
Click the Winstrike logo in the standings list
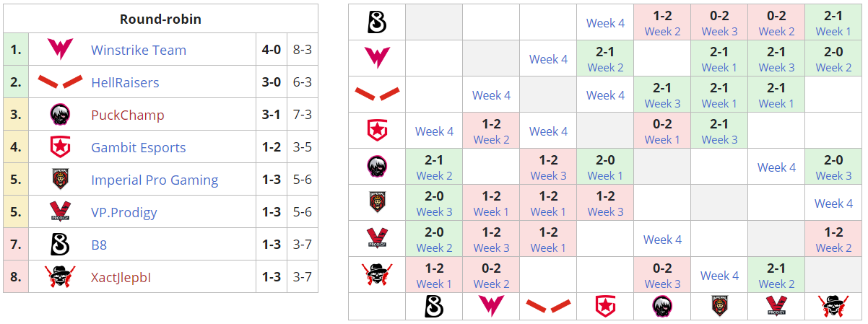click(x=59, y=50)
